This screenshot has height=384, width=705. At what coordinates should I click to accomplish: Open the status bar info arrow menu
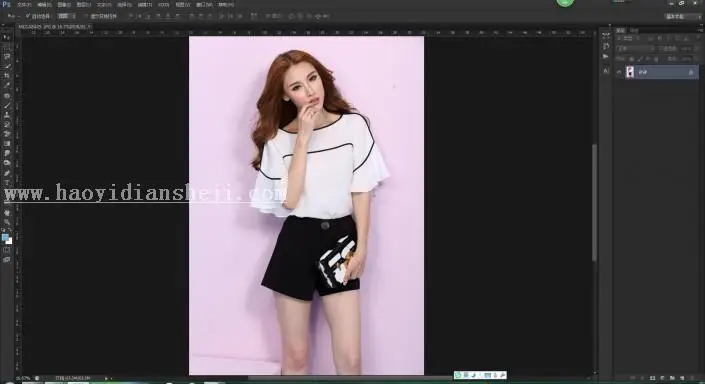click(x=106, y=378)
